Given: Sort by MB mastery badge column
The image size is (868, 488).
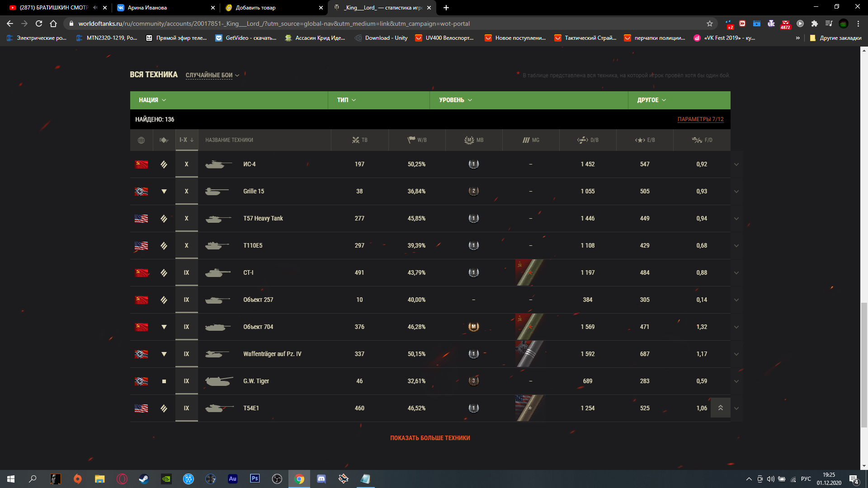Looking at the screenshot, I should [474, 140].
